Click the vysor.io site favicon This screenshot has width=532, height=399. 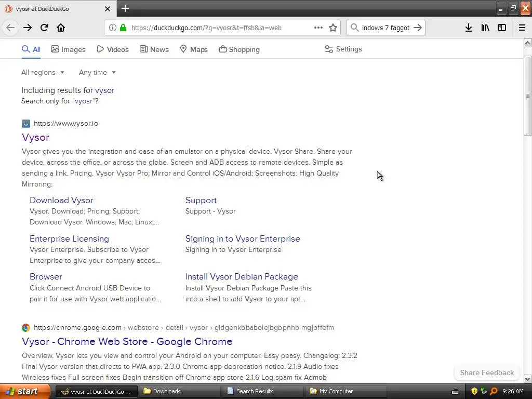26,124
